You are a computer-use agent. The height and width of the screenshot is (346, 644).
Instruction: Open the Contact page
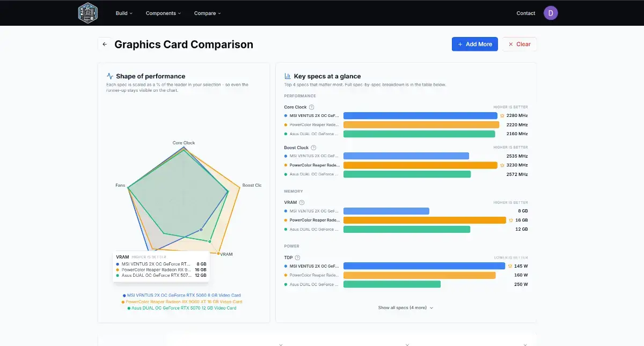(x=525, y=13)
